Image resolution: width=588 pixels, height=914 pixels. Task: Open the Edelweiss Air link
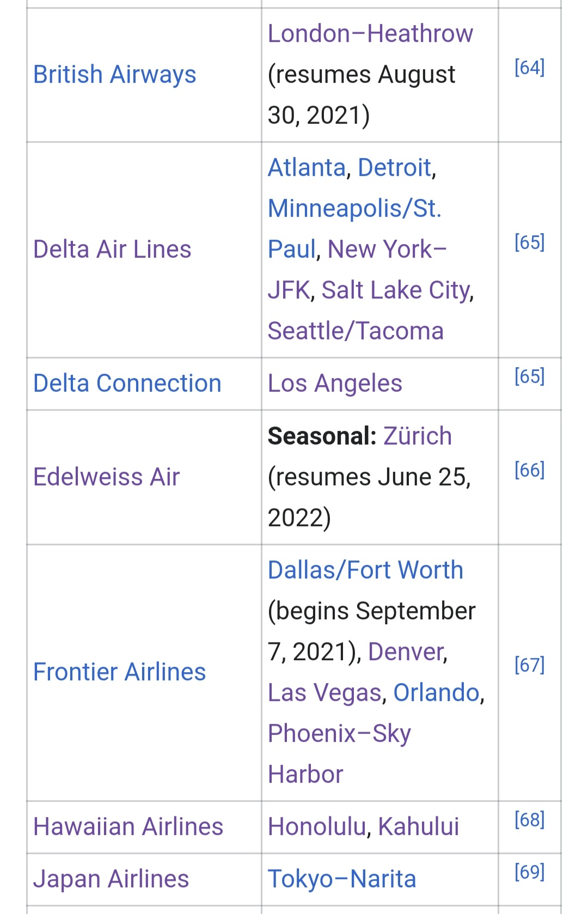click(x=106, y=477)
